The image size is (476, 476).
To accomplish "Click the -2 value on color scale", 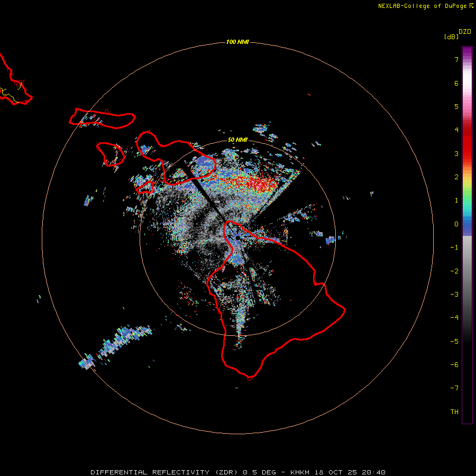I will coord(454,271).
